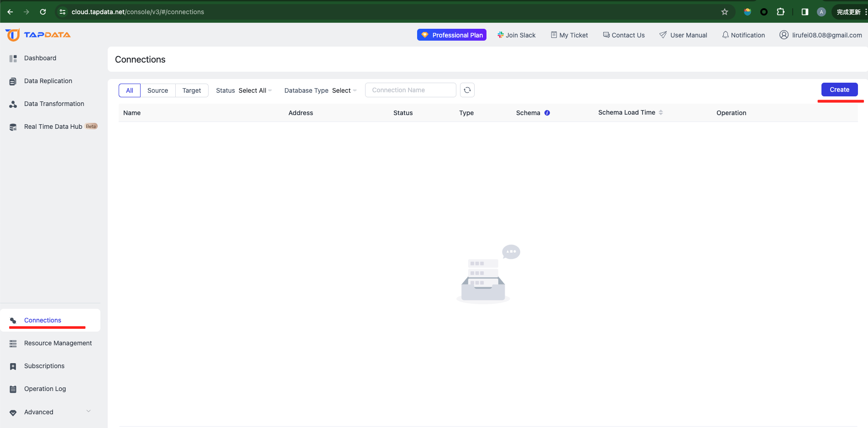Go to Resource Management
Image resolution: width=868 pixels, height=428 pixels.
point(58,343)
